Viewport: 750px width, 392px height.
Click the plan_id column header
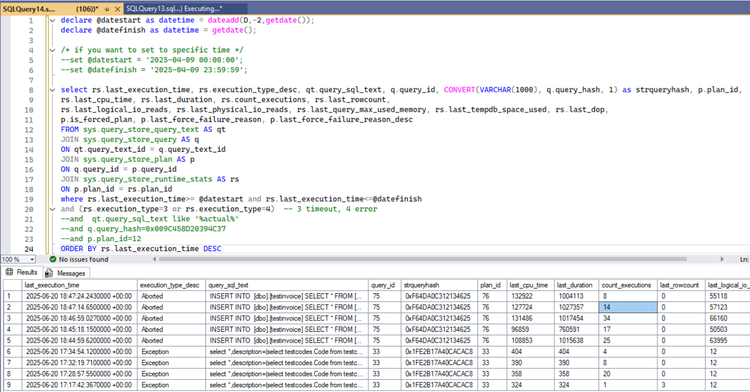click(492, 285)
